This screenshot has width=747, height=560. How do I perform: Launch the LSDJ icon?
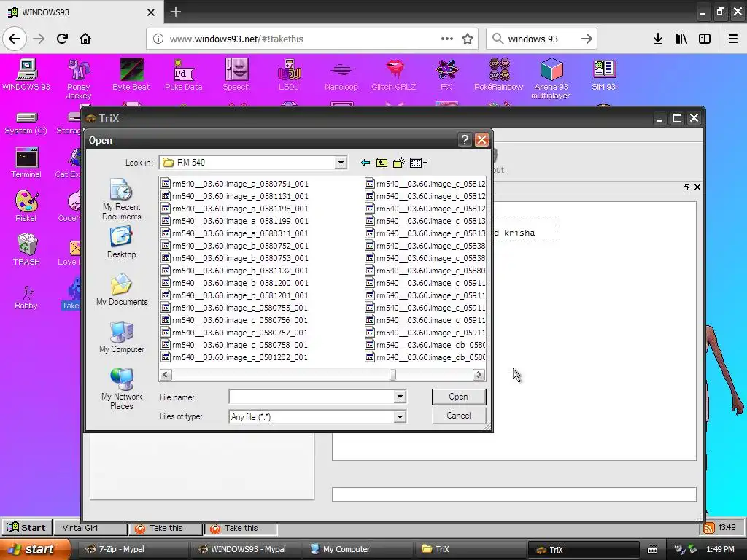pos(289,75)
